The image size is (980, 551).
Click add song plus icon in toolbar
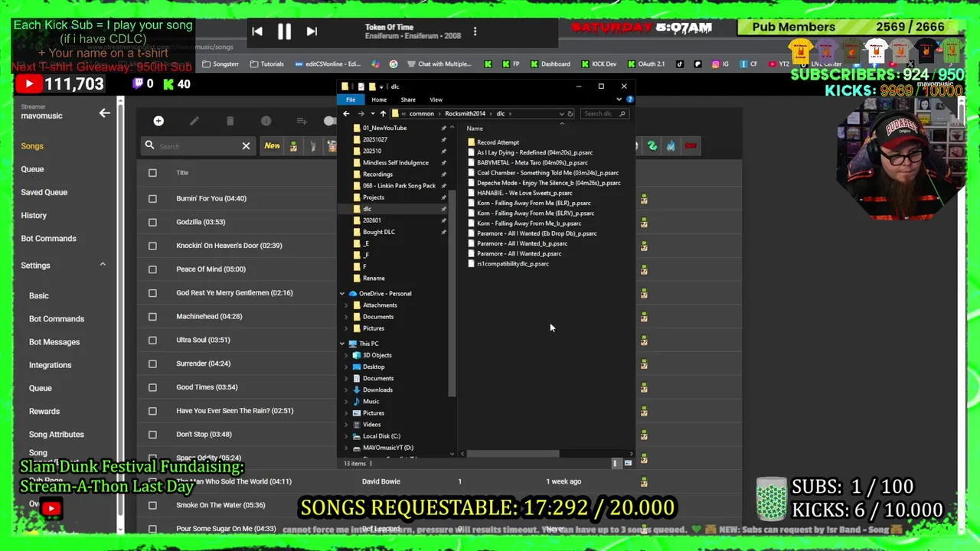click(158, 121)
